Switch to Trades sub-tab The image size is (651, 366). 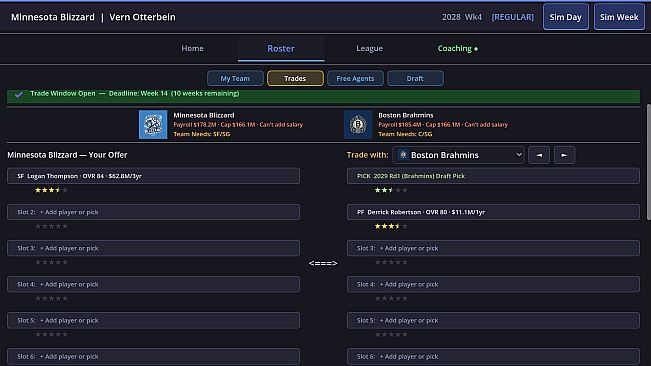click(x=295, y=78)
